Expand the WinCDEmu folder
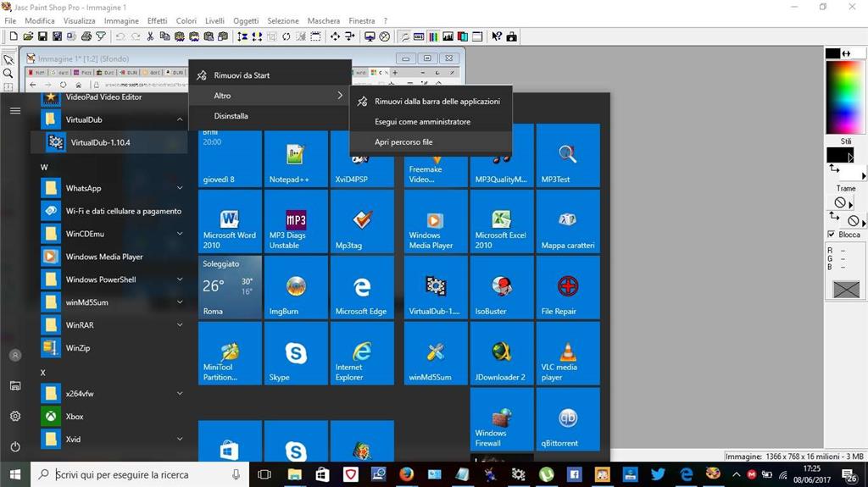 (x=180, y=234)
